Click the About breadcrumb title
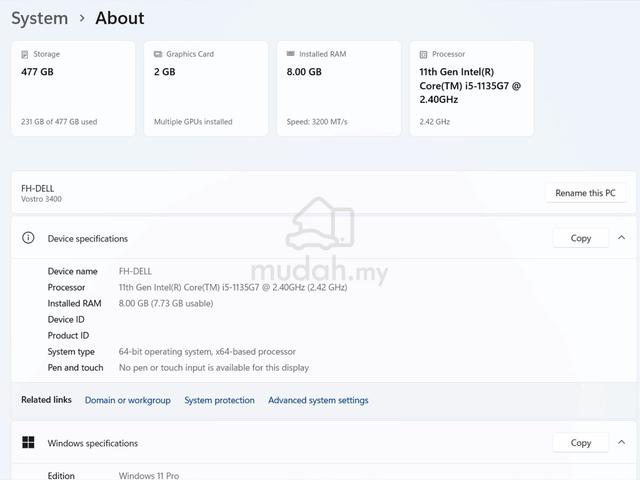 pyautogui.click(x=120, y=18)
